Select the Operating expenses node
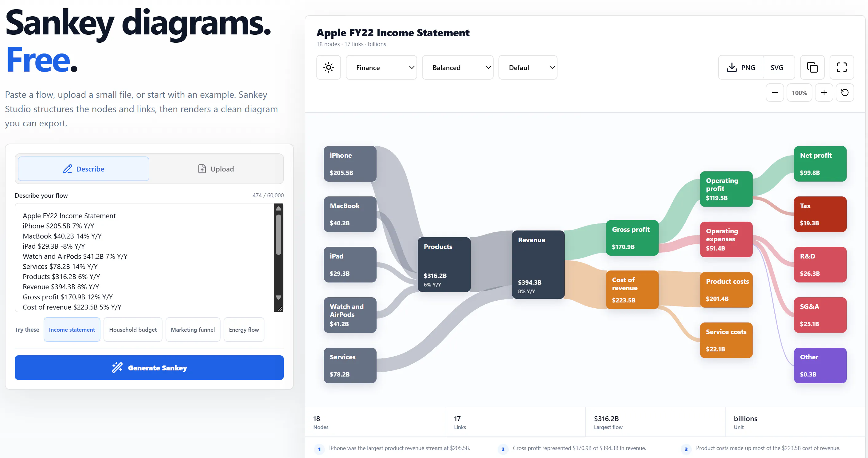This screenshot has height=458, width=868. point(726,239)
